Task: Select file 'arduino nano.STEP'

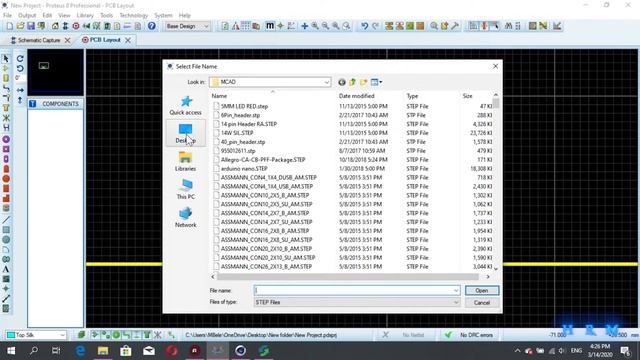Action: point(244,169)
